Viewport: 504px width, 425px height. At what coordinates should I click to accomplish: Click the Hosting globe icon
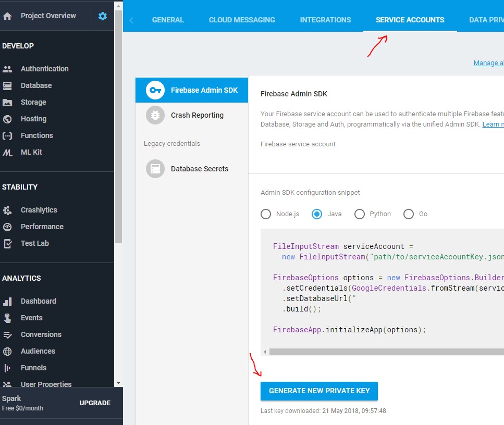pos(7,119)
